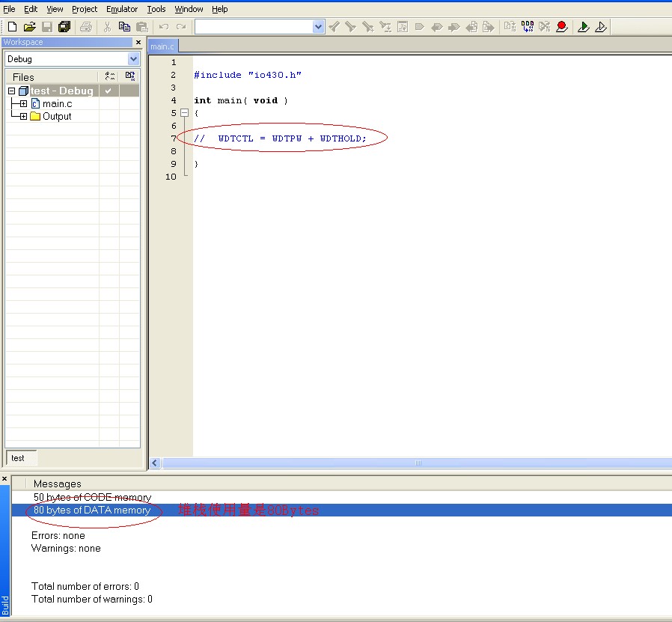The height and width of the screenshot is (622, 672).
Task: Open the Emulator menu
Action: point(121,9)
